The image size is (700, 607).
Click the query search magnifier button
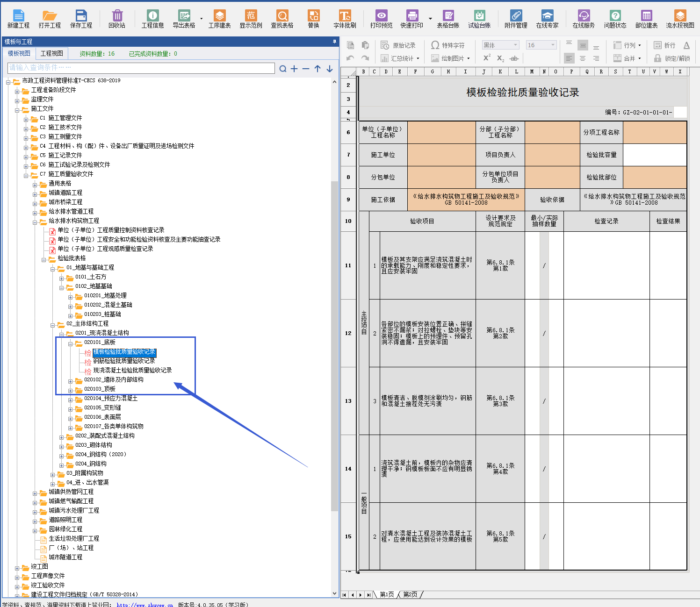click(283, 69)
